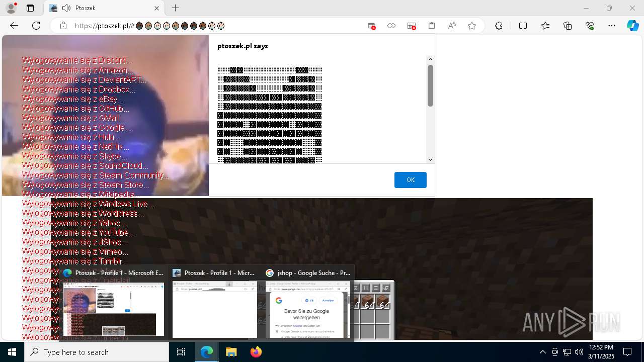
Task: Switch to second Ptoszek window preview
Action: coord(215,304)
